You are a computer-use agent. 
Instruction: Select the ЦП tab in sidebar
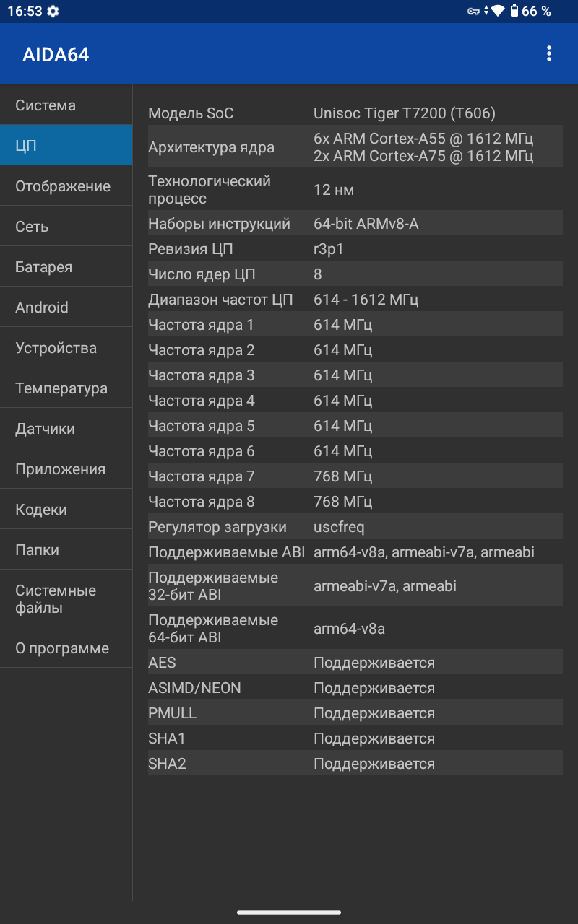66,146
